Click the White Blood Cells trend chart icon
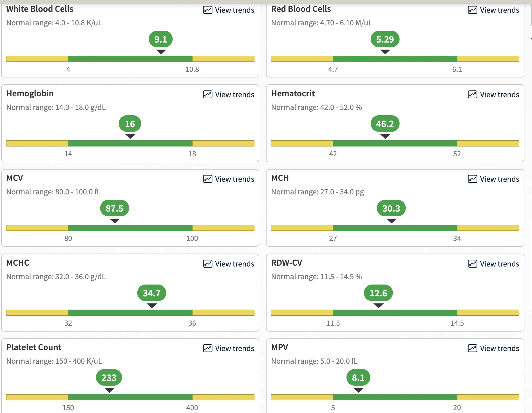Image resolution: width=532 pixels, height=413 pixels. click(x=208, y=10)
